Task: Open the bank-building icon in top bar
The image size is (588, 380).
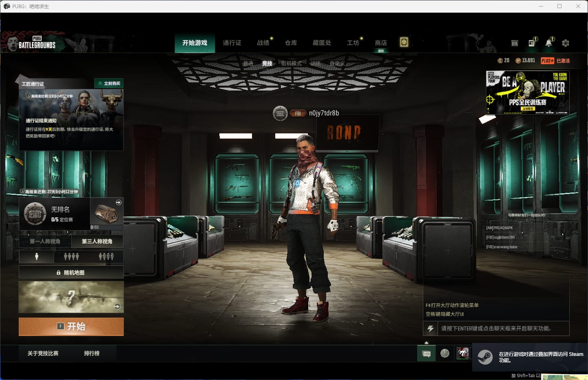Action: click(515, 43)
